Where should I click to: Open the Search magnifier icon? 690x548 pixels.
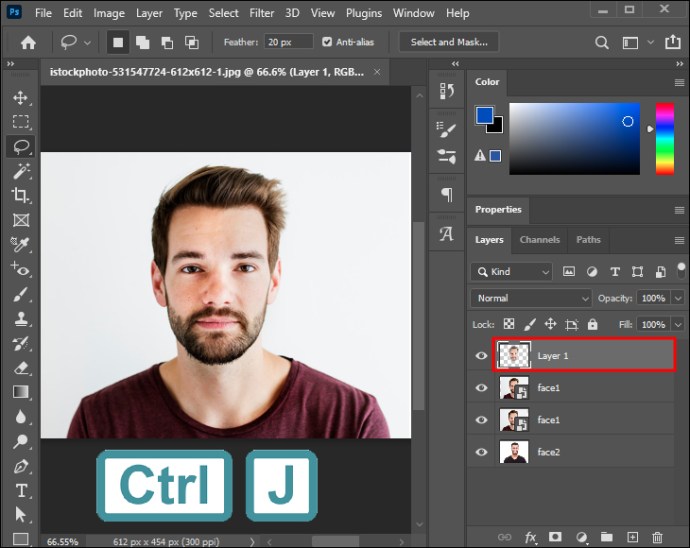602,43
